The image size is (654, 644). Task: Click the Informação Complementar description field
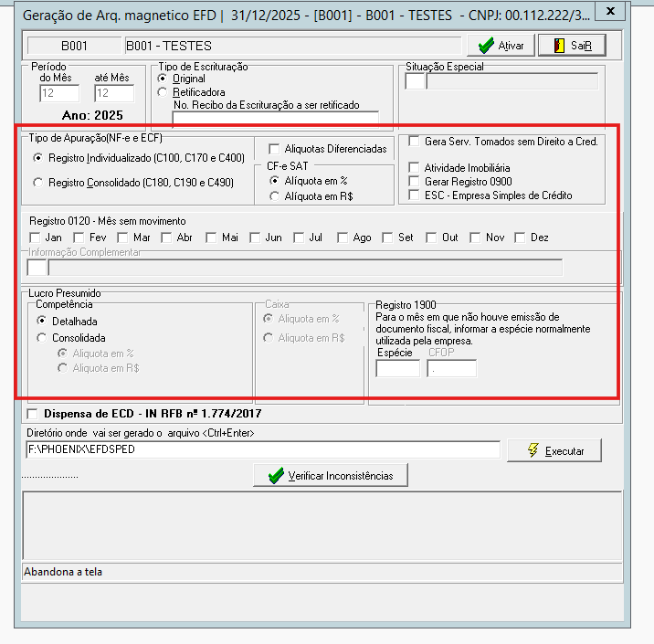tap(305, 268)
